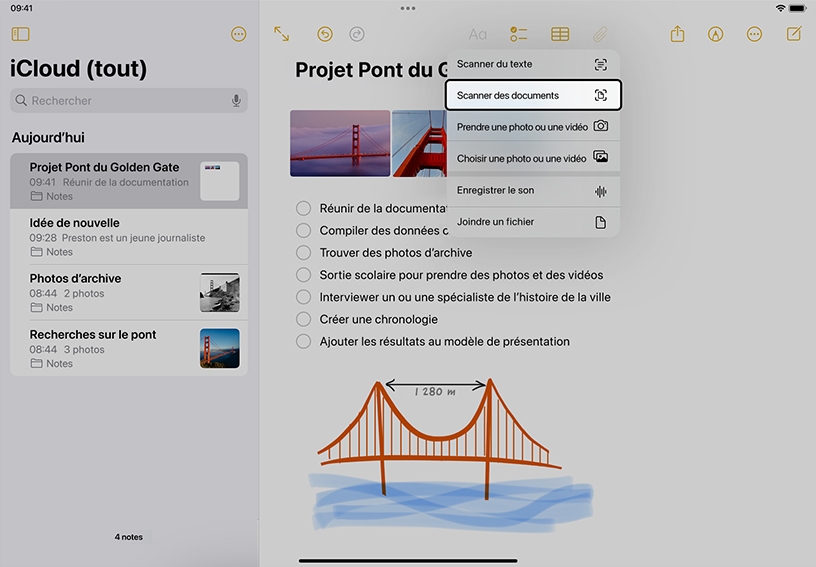Tap the Aujourd'hui section header
The height and width of the screenshot is (567, 816).
tap(48, 137)
